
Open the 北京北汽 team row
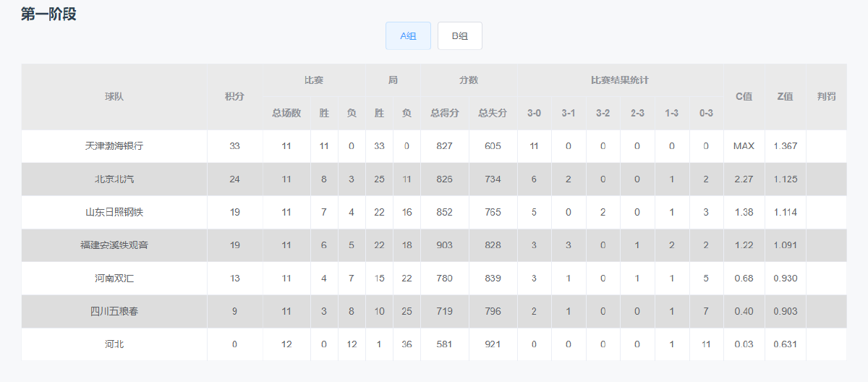click(114, 179)
